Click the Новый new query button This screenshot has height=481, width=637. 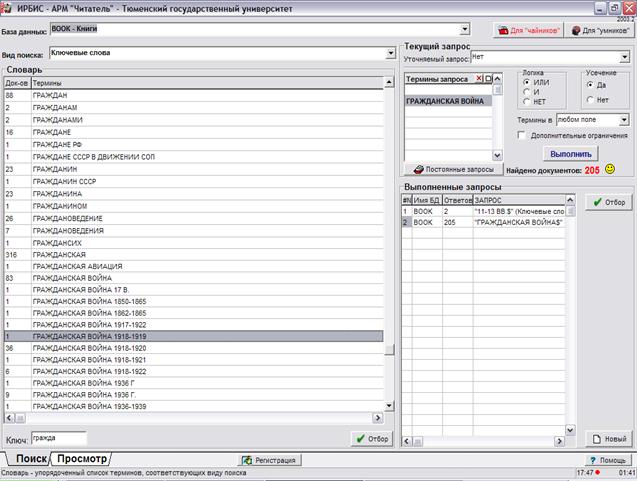click(607, 439)
